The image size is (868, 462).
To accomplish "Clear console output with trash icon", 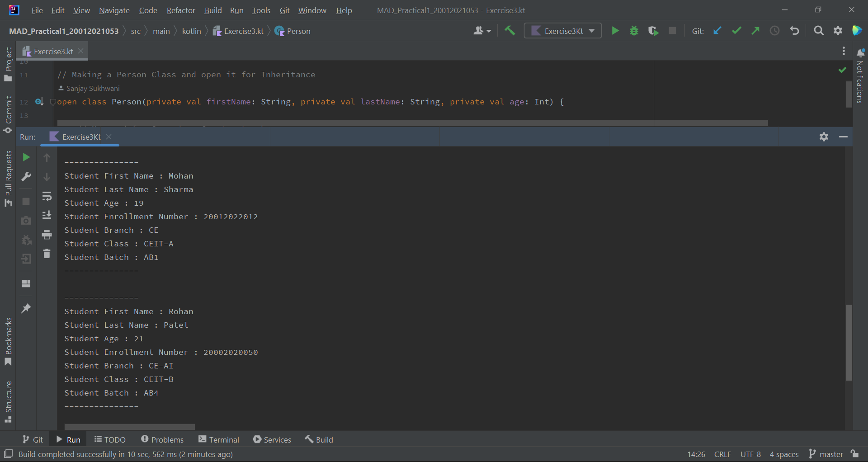I will (47, 254).
